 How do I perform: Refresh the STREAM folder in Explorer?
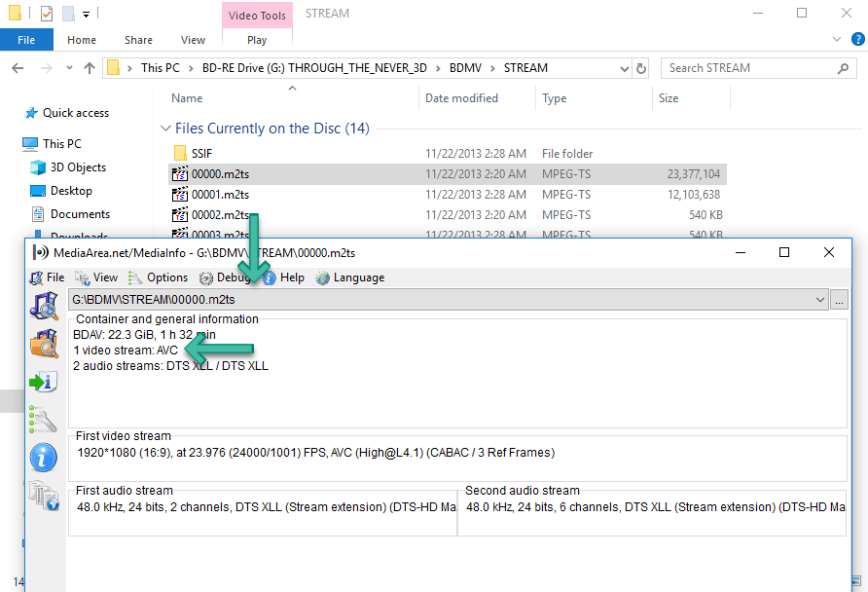point(641,68)
